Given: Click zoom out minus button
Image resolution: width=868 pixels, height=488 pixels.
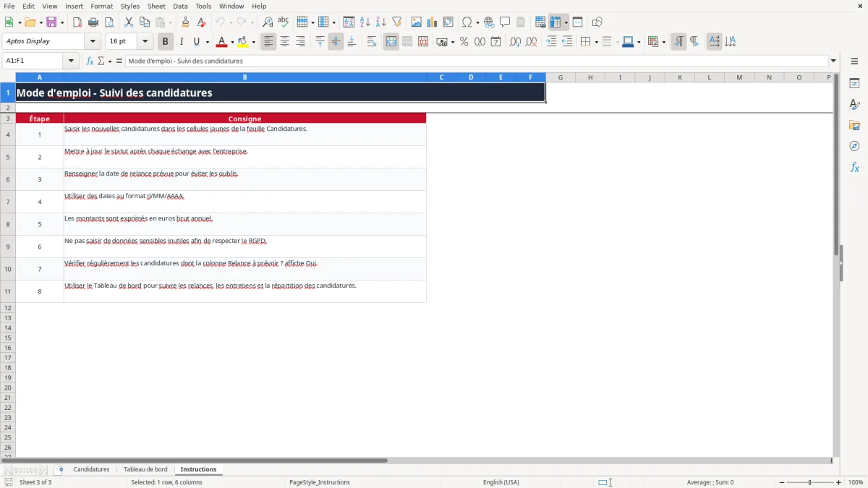Looking at the screenshot, I should coord(781,482).
